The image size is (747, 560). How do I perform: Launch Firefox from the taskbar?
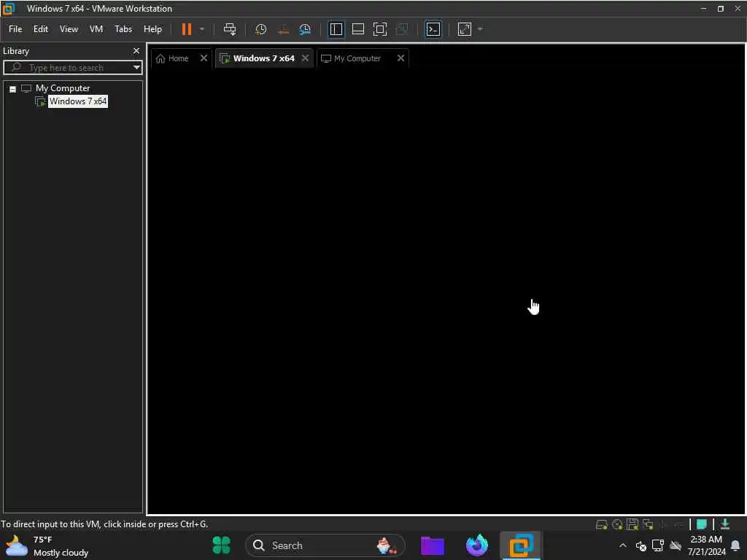tap(477, 545)
